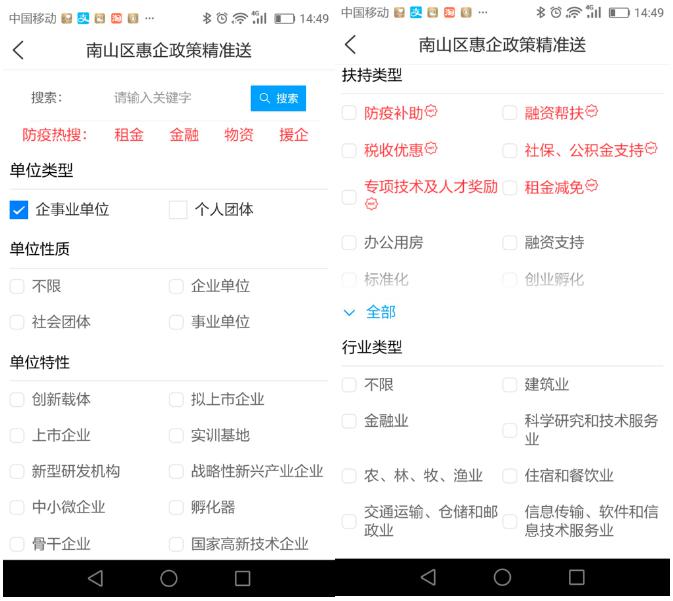673x601 pixels.
Task: Tap Android home button on left screen
Action: [169, 578]
